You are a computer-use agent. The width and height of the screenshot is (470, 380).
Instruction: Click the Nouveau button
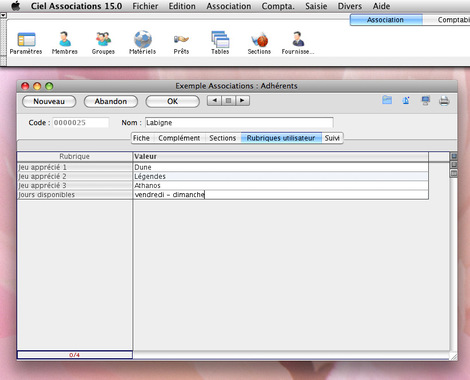[49, 101]
